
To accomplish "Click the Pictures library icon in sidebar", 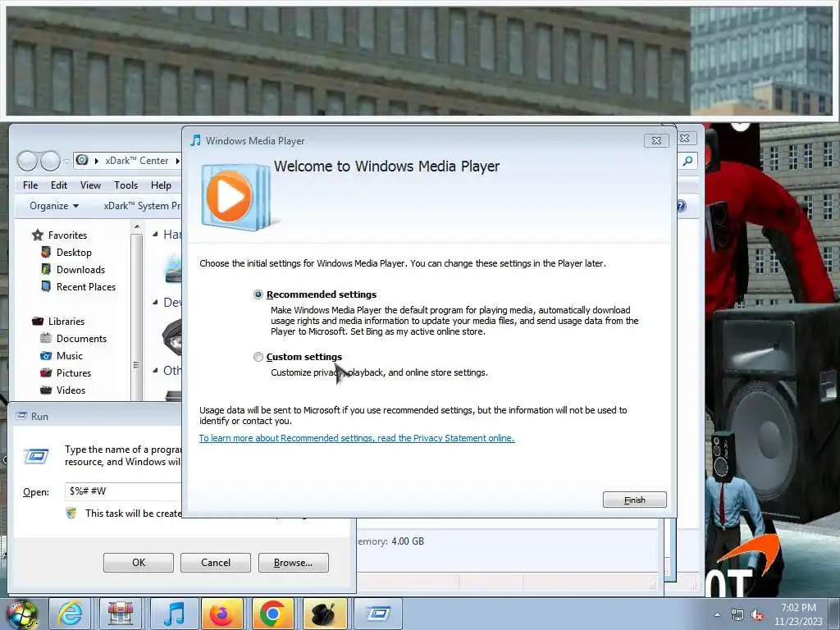I will tap(46, 373).
